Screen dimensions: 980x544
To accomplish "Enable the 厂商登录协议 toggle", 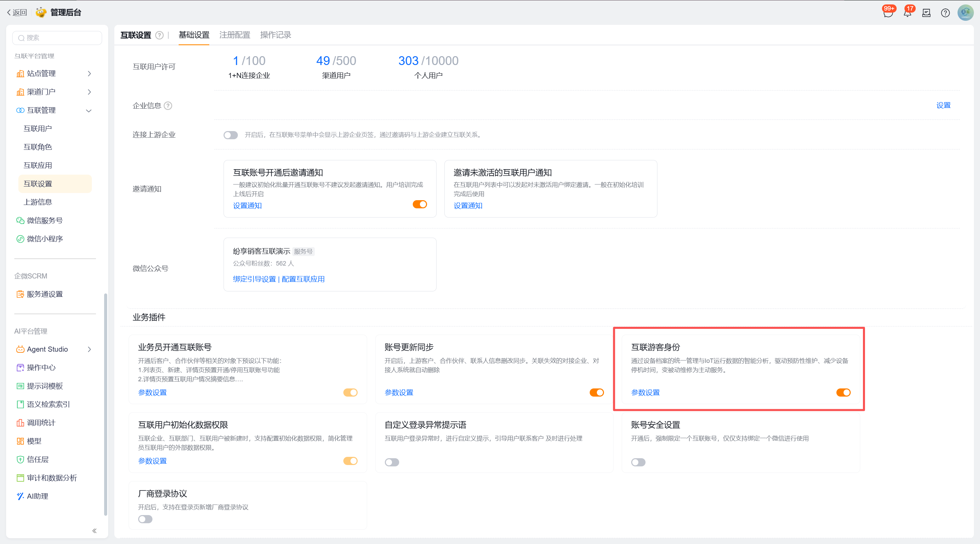I will pos(145,519).
